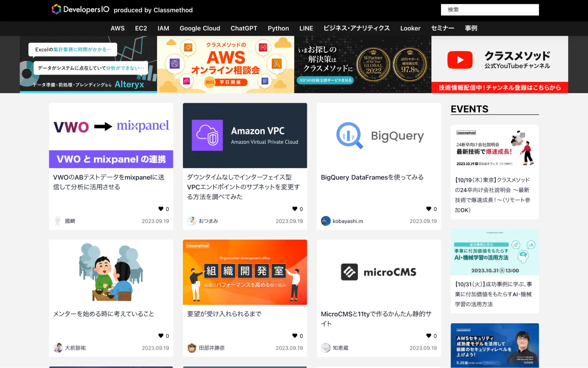Click 組織開発室 orange thumbnail
This screenshot has width=588, height=368.
(245, 272)
